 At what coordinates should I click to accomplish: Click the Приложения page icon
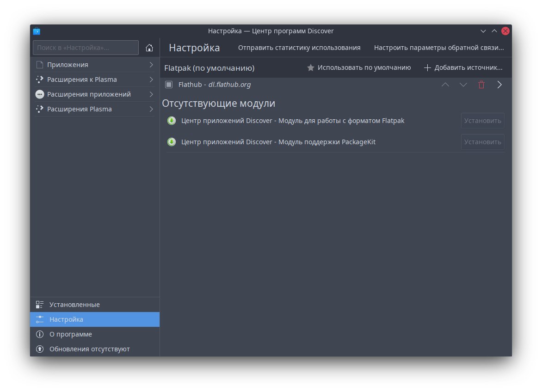(x=40, y=65)
